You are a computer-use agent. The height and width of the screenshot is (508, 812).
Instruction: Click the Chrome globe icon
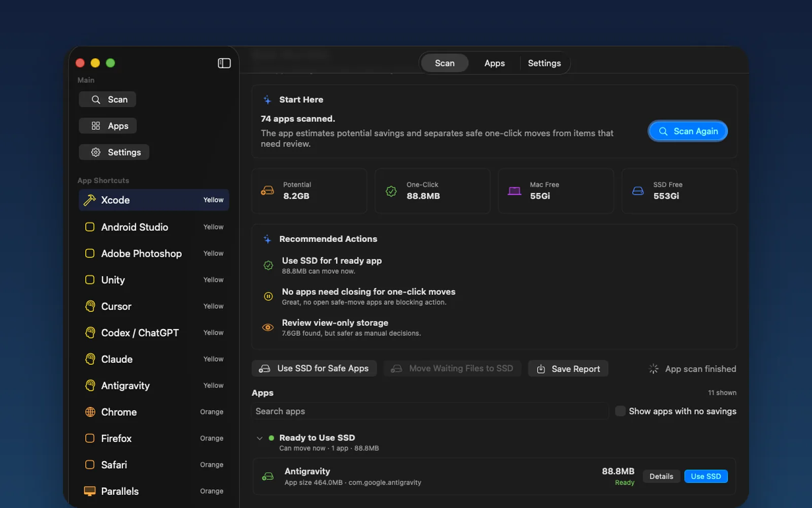90,412
